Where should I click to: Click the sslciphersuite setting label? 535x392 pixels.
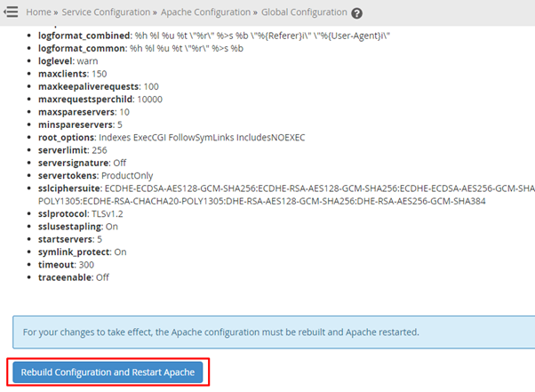[56, 189]
